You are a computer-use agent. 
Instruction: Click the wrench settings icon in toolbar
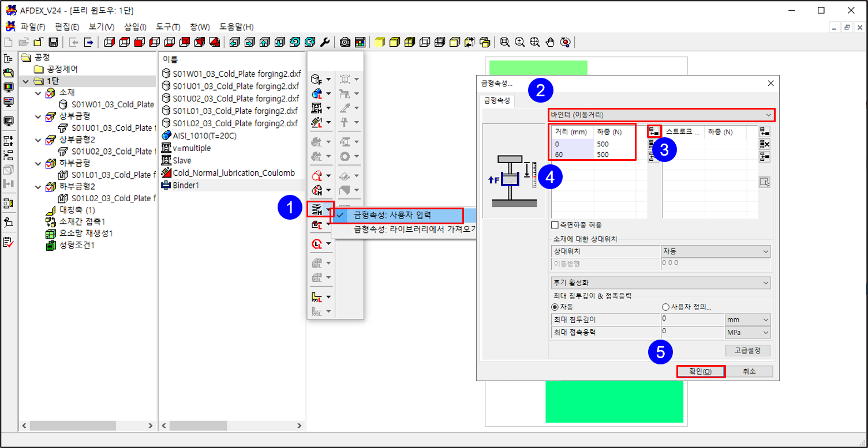[325, 42]
